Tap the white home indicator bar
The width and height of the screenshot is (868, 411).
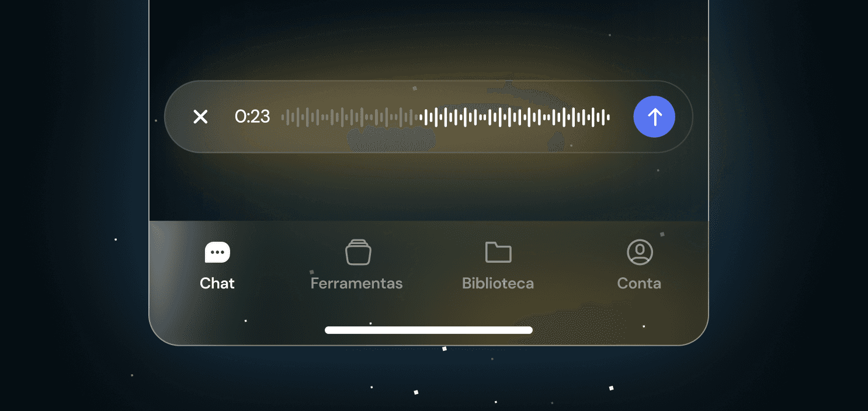pyautogui.click(x=429, y=330)
